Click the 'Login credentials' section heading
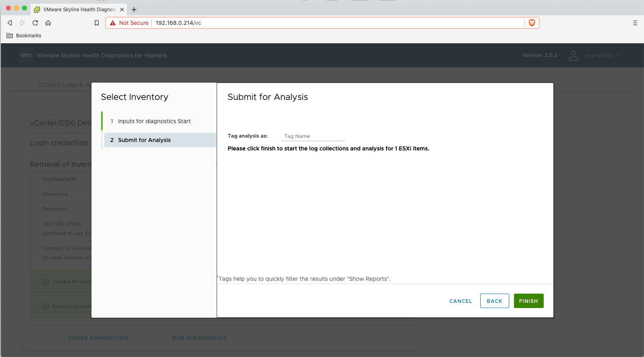 59,143
